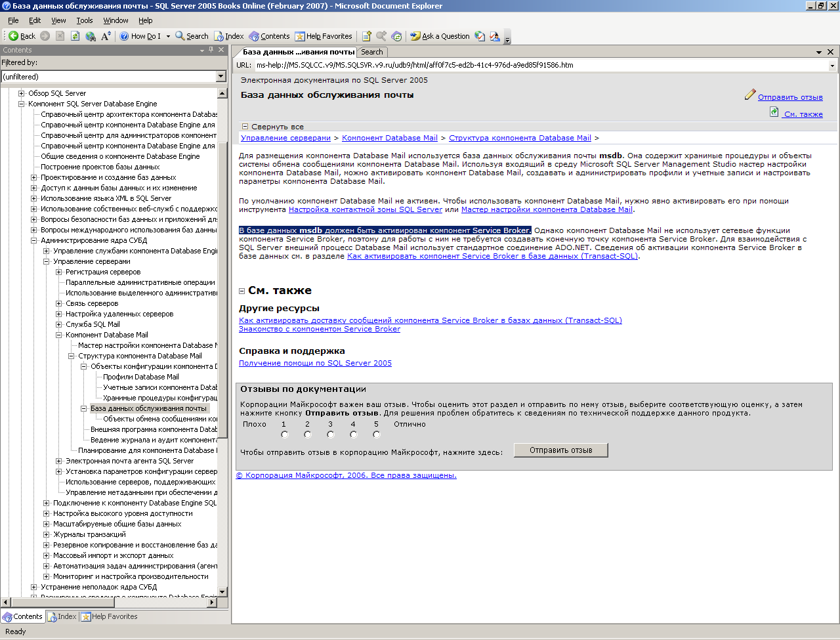Open the Index toolbar icon
The width and height of the screenshot is (840, 640).
point(219,36)
